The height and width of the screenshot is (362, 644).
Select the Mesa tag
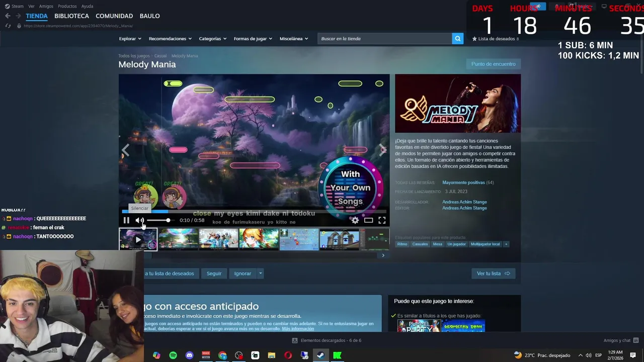pos(438,244)
